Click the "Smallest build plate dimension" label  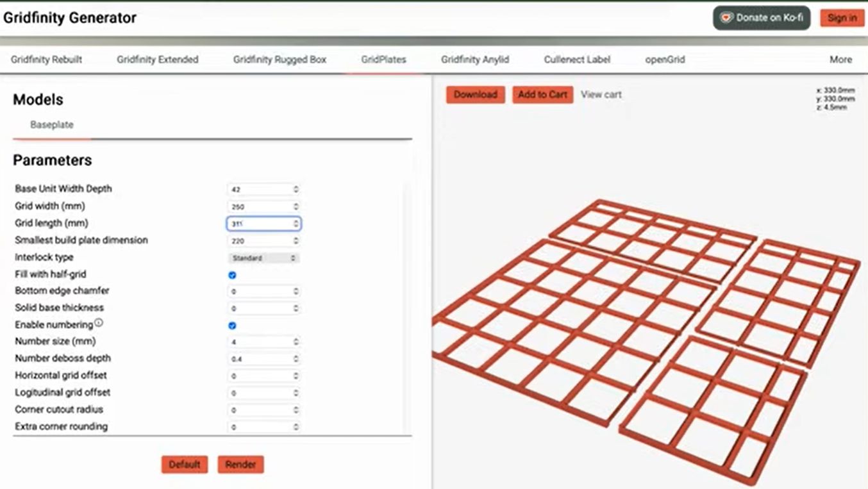(x=81, y=240)
